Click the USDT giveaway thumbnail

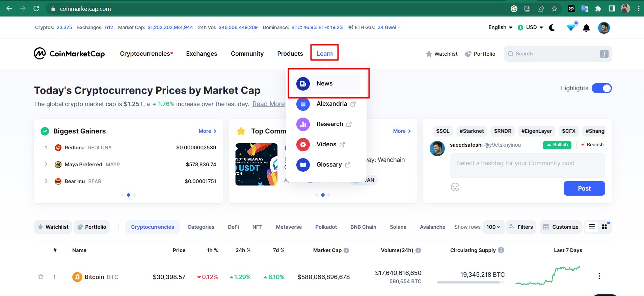[x=257, y=164]
